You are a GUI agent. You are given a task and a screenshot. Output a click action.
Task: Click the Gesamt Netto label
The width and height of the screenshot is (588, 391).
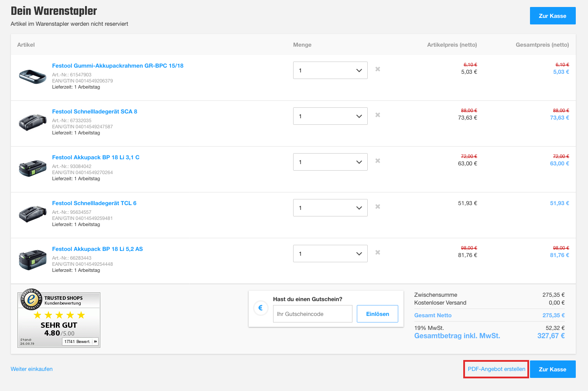tap(433, 316)
